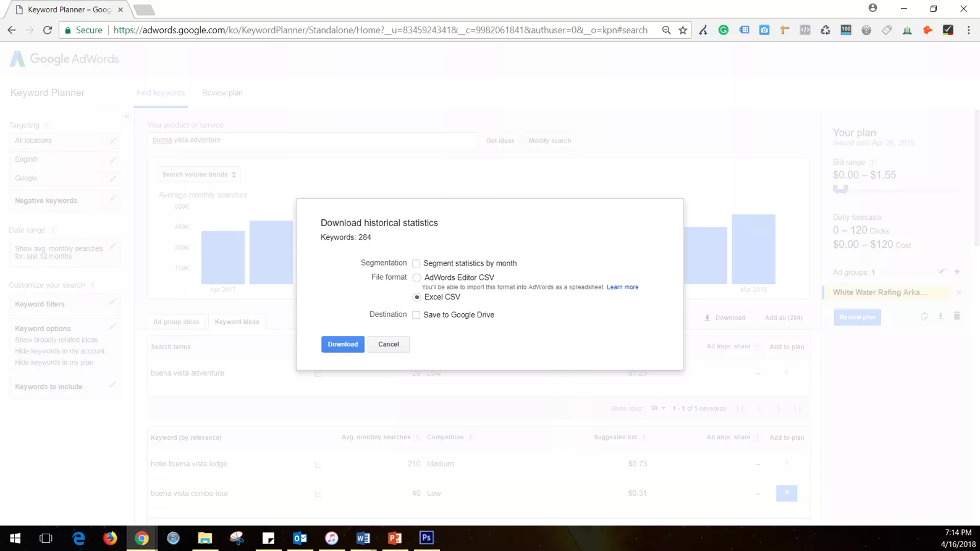Close the Keyword Planner browser tab
Image resolution: width=980 pixels, height=551 pixels.
pos(120,10)
